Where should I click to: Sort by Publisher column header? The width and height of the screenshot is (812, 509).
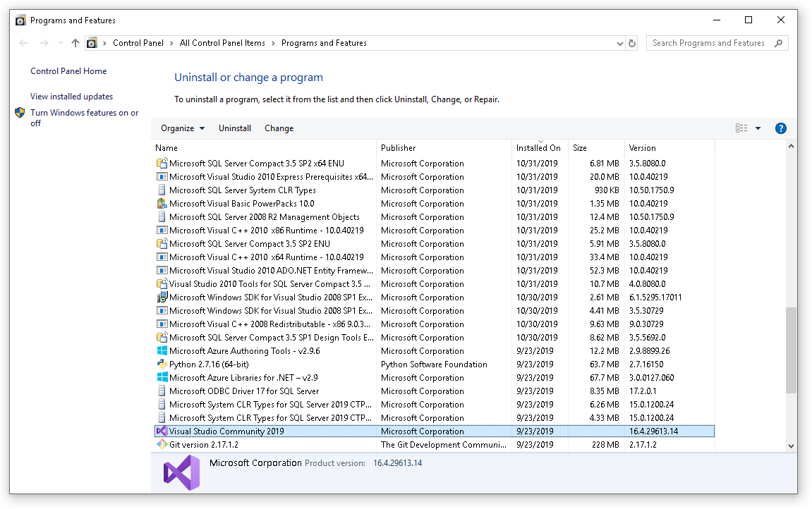click(444, 148)
